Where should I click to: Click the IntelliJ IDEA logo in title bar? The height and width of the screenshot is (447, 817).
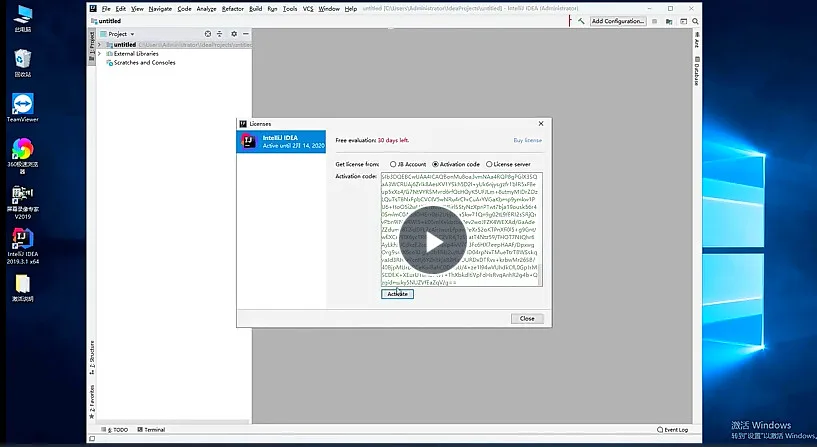pyautogui.click(x=93, y=8)
